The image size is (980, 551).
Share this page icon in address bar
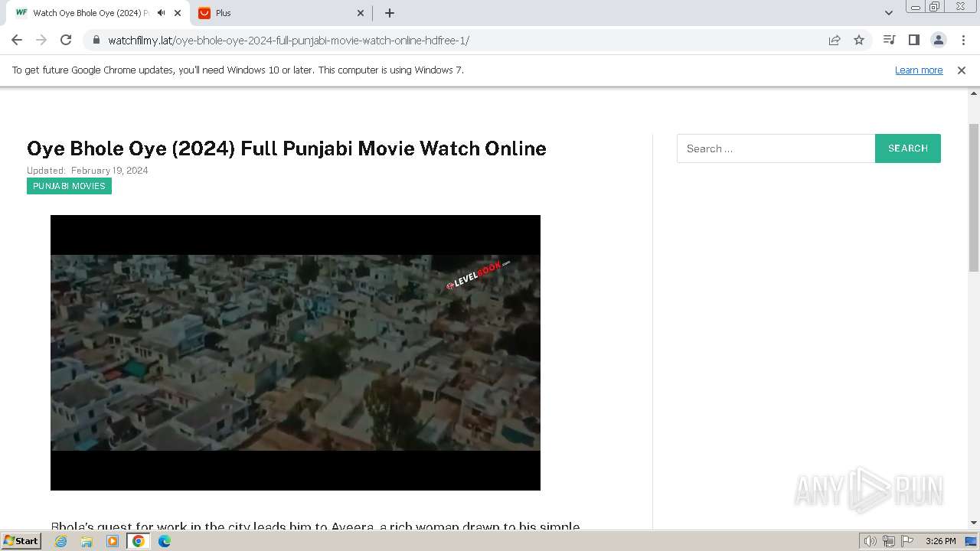point(835,40)
